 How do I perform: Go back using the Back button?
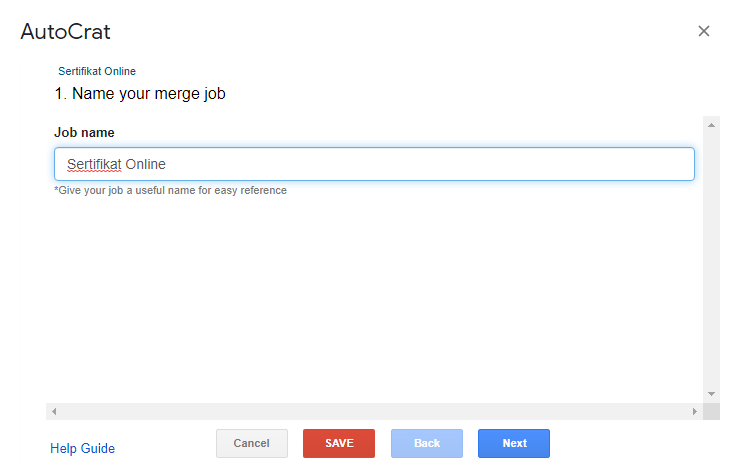click(x=427, y=443)
